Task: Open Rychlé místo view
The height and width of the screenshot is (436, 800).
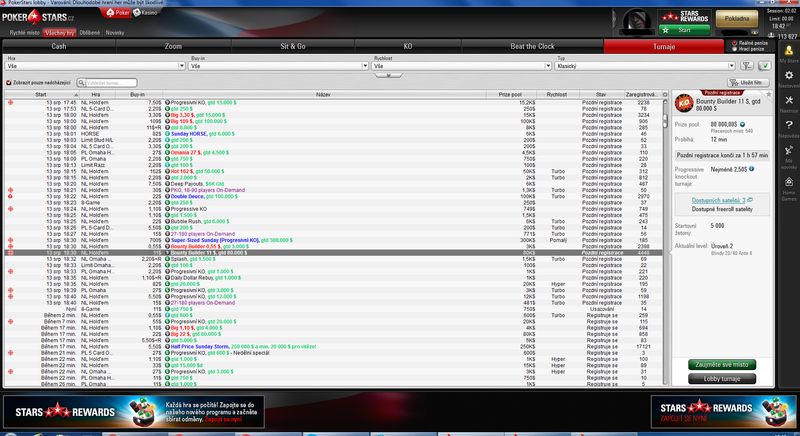Action: 24,33
